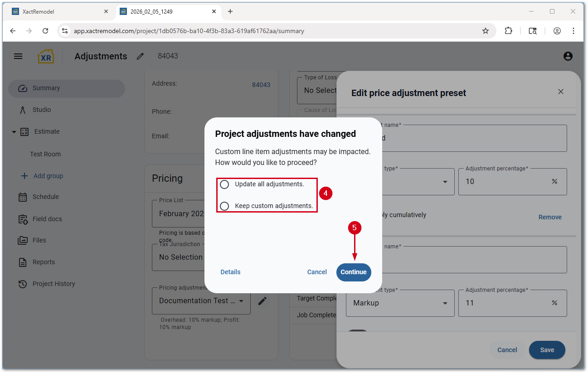Click the XR home logo
The width and height of the screenshot is (588, 373).
(45, 56)
